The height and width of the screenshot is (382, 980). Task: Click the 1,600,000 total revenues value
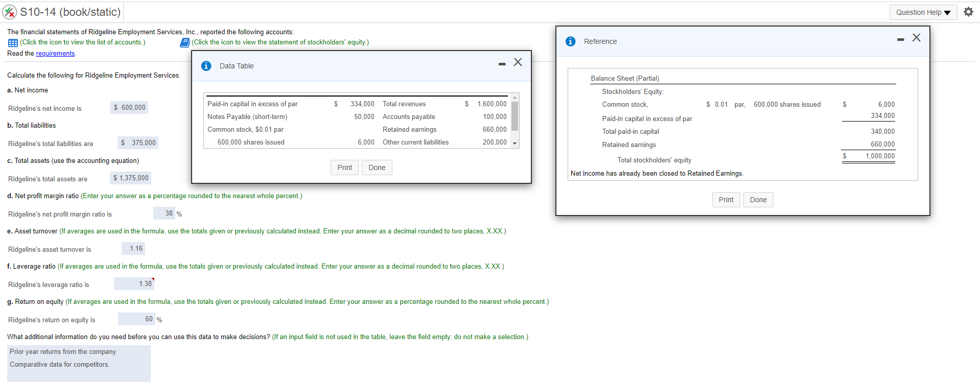(492, 104)
